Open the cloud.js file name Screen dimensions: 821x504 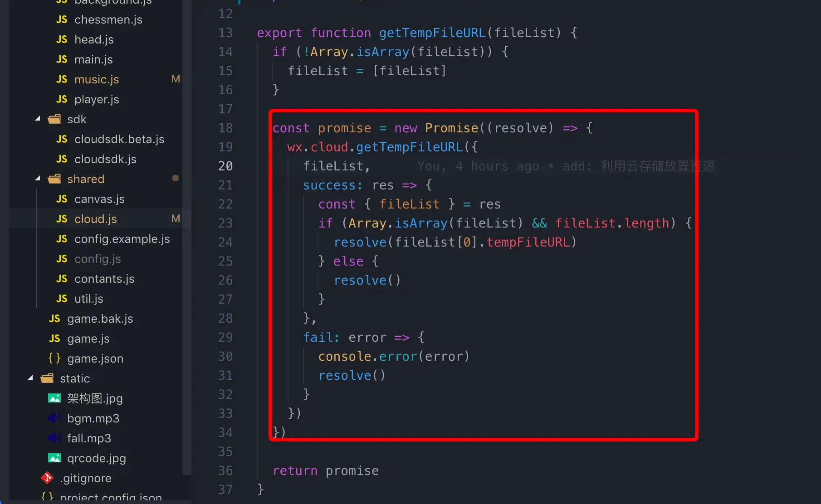click(96, 219)
